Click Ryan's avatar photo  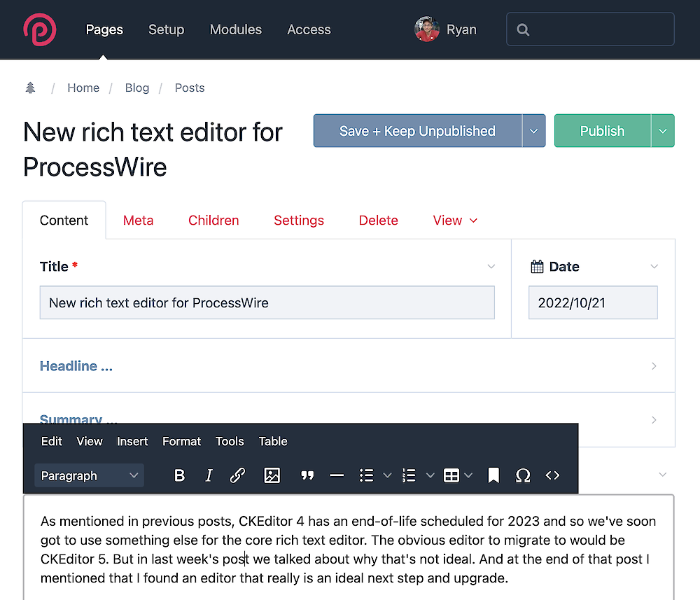pyautogui.click(x=427, y=29)
